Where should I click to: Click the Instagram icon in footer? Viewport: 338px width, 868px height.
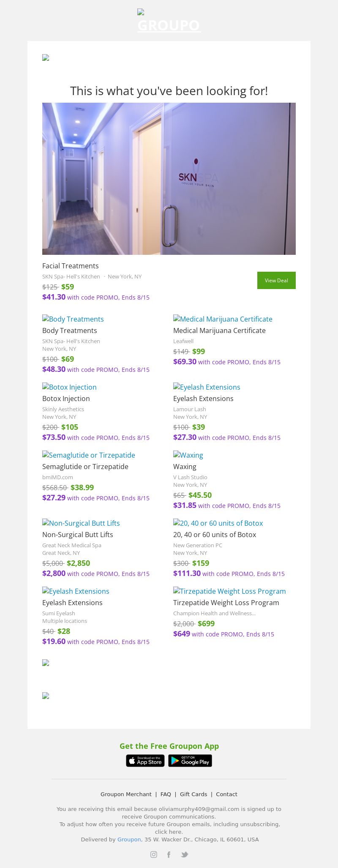click(x=154, y=854)
